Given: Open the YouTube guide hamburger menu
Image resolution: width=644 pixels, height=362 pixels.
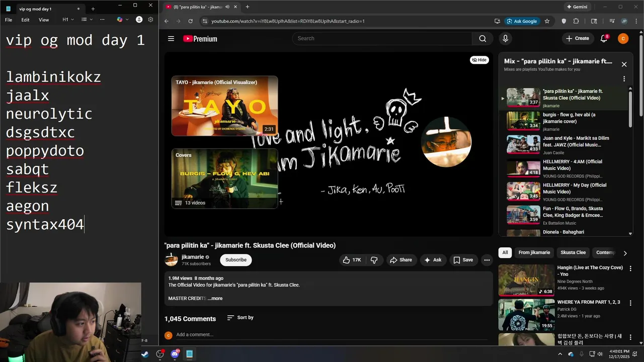Looking at the screenshot, I should (x=171, y=39).
